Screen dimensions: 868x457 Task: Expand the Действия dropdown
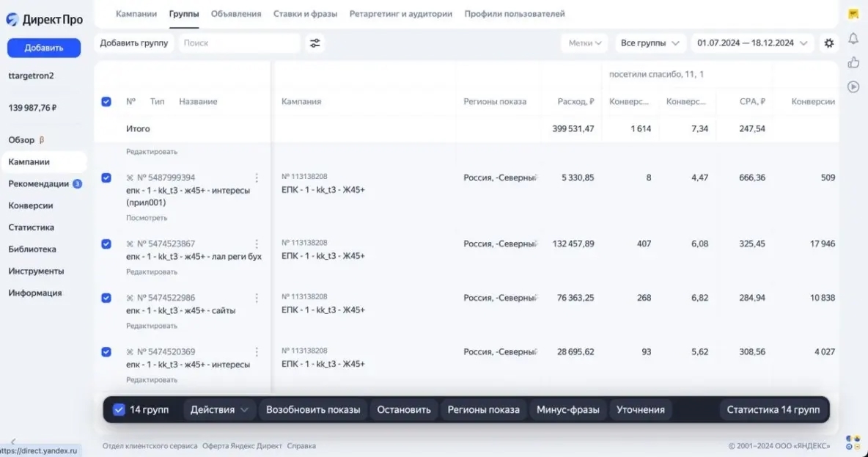(x=219, y=410)
